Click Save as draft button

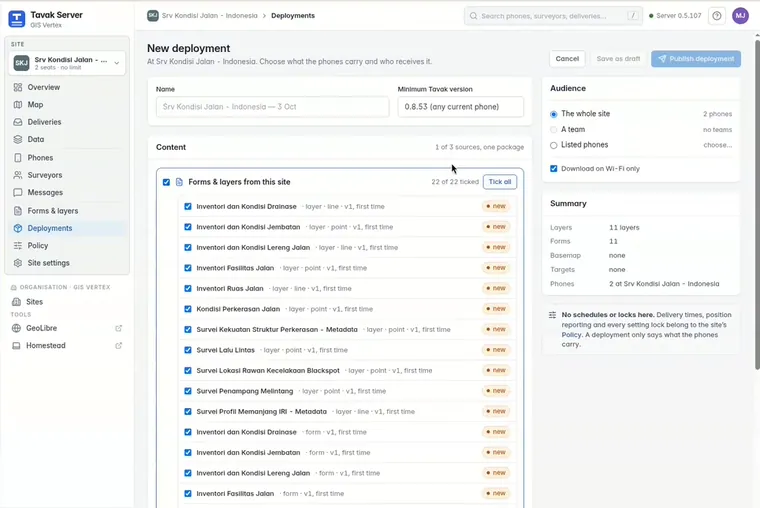[x=618, y=59]
